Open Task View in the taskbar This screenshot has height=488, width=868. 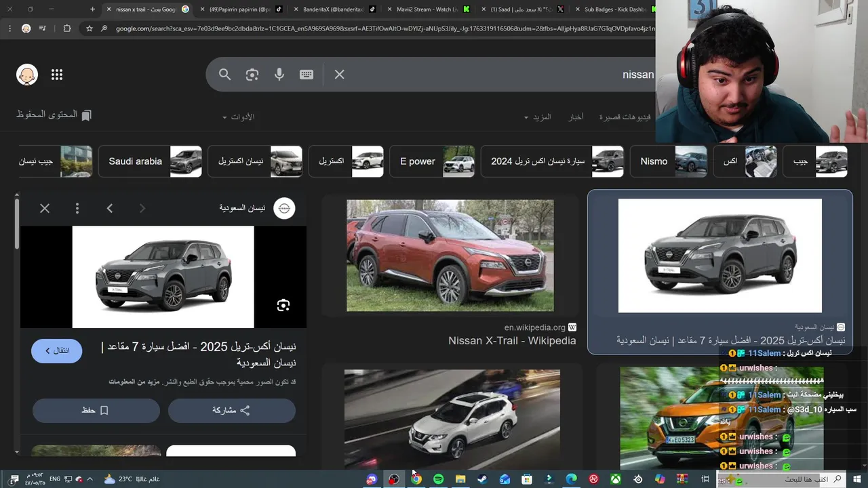(x=705, y=479)
